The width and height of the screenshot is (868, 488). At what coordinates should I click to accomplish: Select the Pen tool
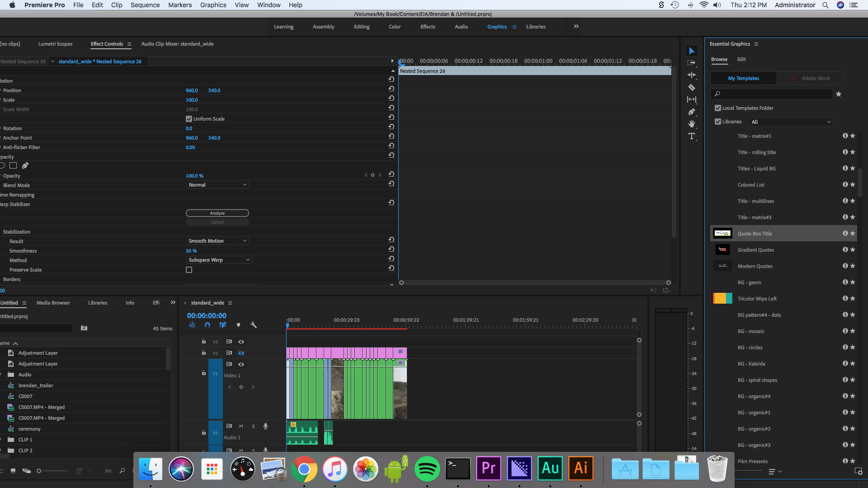(692, 112)
